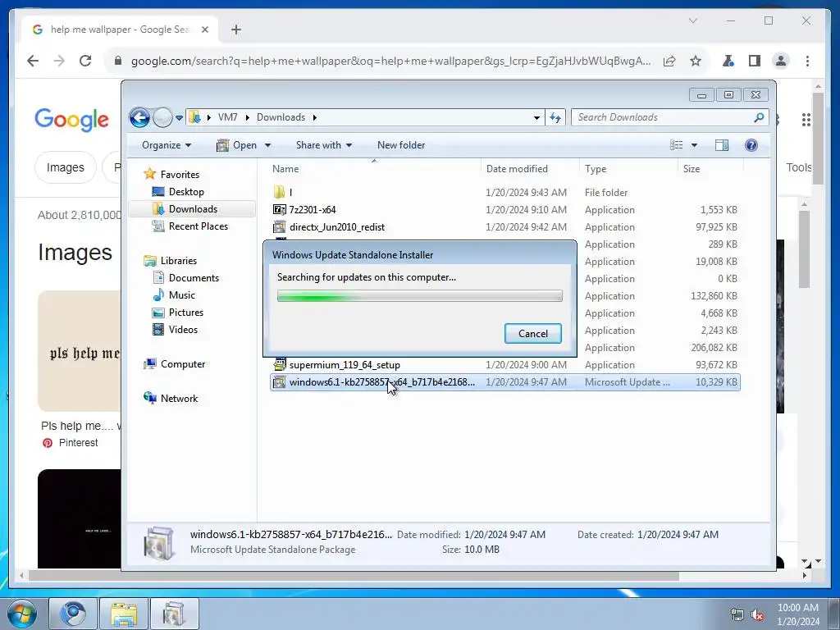Click the Explorer back navigation arrow
This screenshot has height=630, width=840.
(x=139, y=117)
